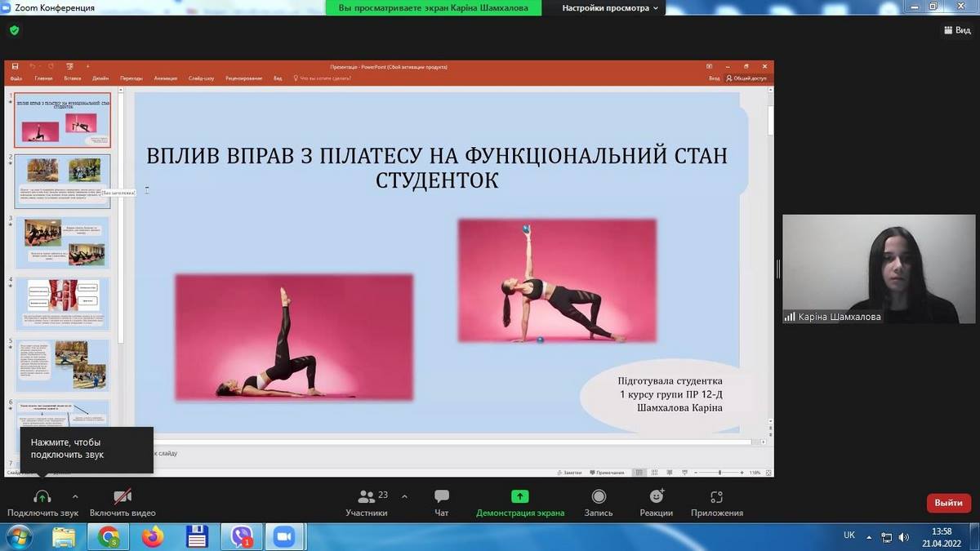
Task: Expand the Настройки просмотра dropdown
Action: (x=612, y=8)
